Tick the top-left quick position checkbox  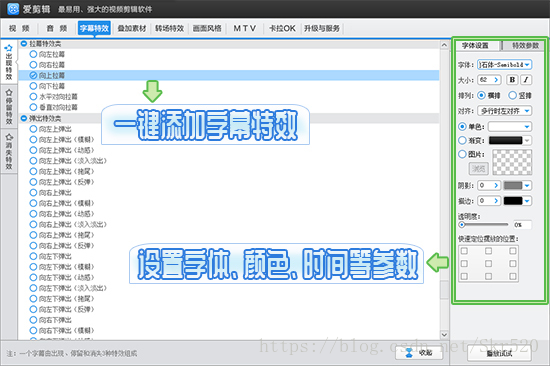pos(464,251)
